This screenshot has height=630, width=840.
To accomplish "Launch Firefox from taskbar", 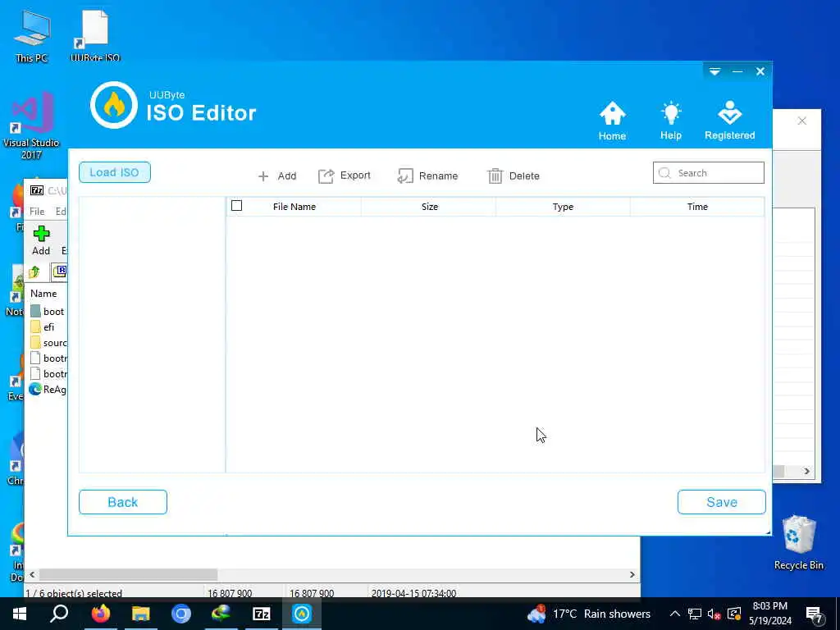I will click(100, 614).
